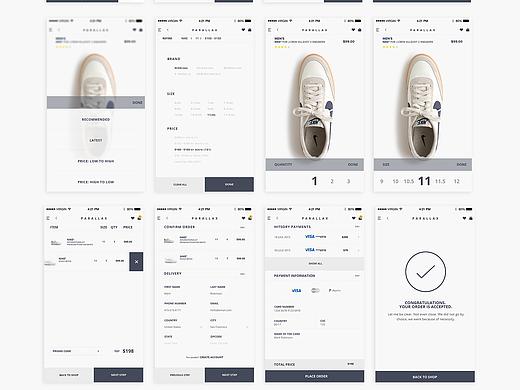Click Clear All on refine filter screen
This screenshot has width=520, height=390.
tap(180, 184)
